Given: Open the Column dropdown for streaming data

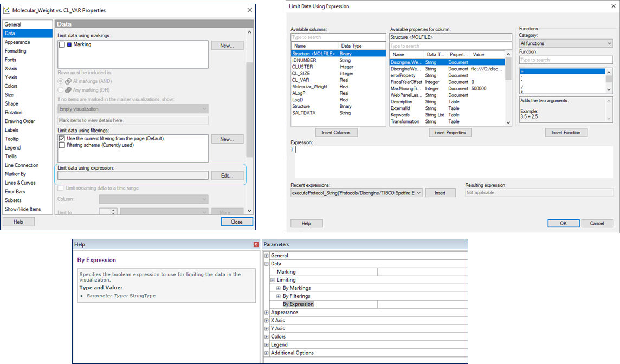Looking at the screenshot, I should 153,199.
